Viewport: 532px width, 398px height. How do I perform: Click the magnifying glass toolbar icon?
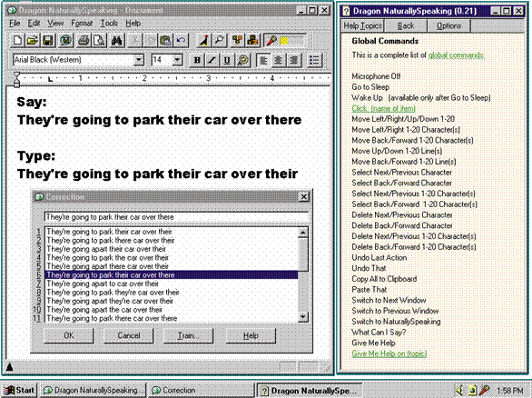click(220, 41)
